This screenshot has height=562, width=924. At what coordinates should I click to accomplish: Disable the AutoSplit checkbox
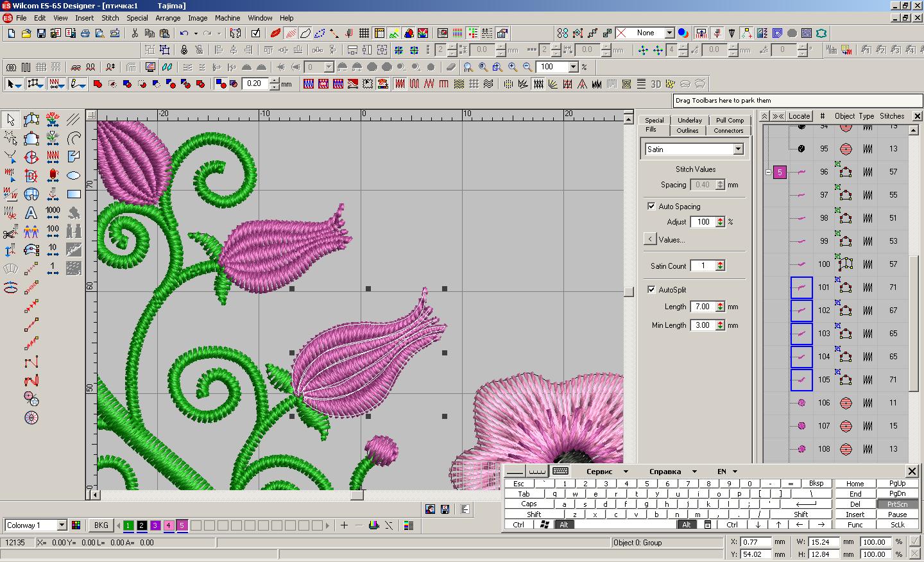click(x=651, y=289)
